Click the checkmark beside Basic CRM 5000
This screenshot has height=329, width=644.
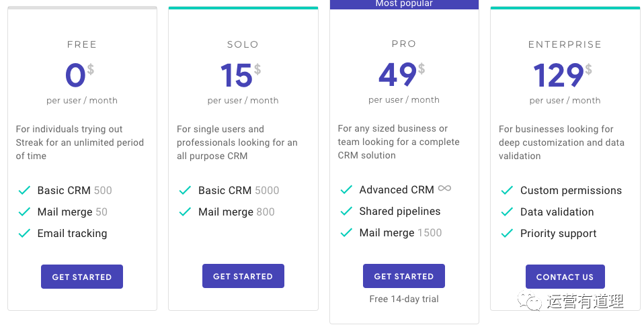coord(186,190)
